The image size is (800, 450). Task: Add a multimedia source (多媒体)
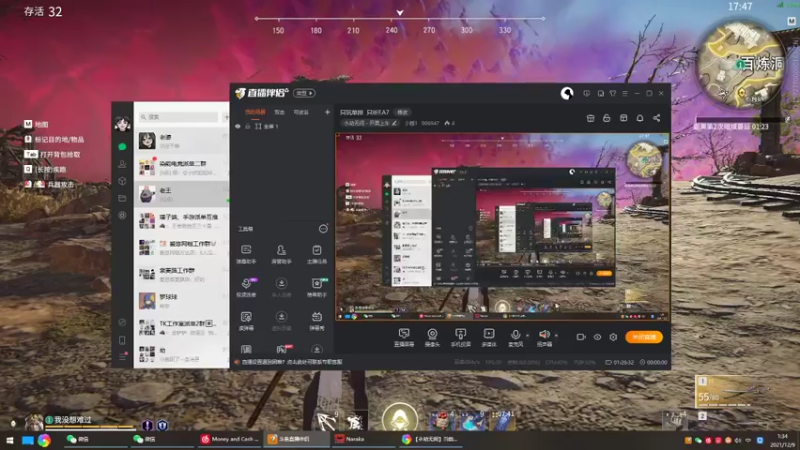coord(489,337)
